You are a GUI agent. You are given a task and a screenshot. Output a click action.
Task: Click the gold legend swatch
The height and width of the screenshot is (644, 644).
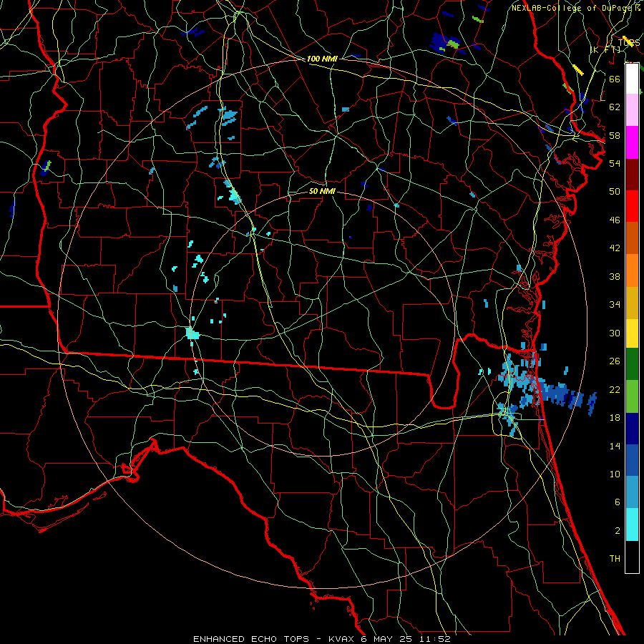tap(632, 302)
